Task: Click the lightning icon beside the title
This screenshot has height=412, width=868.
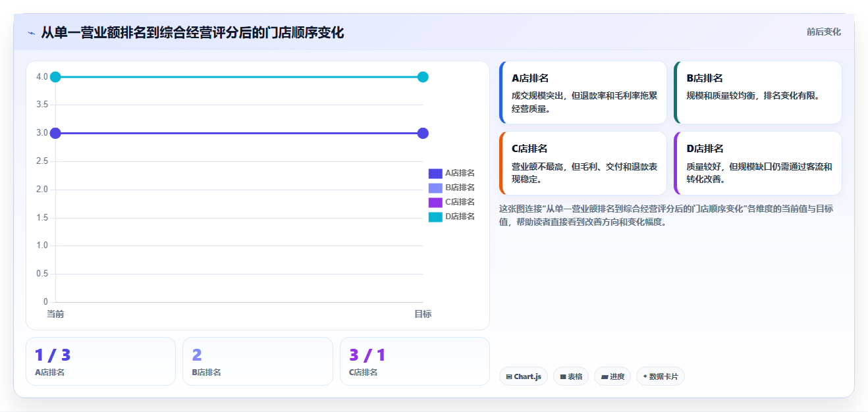Action: pos(31,33)
